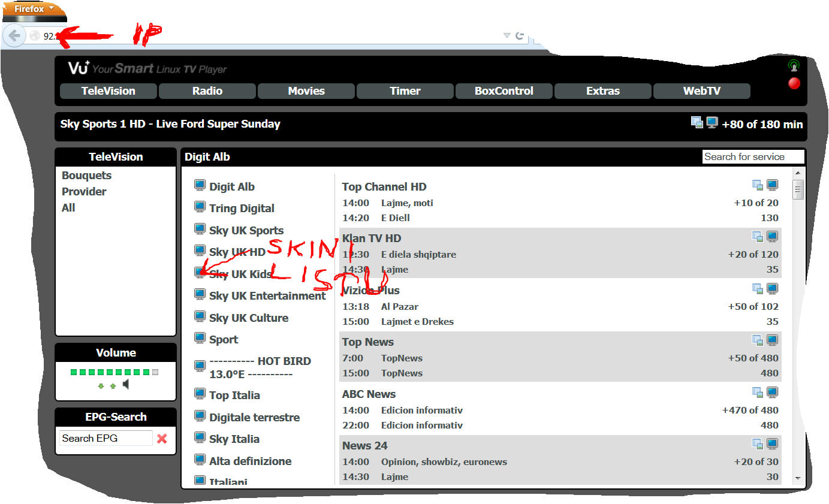The image size is (829, 504).
Task: Click the TV icon beside Digitale terrestre
Action: click(200, 416)
